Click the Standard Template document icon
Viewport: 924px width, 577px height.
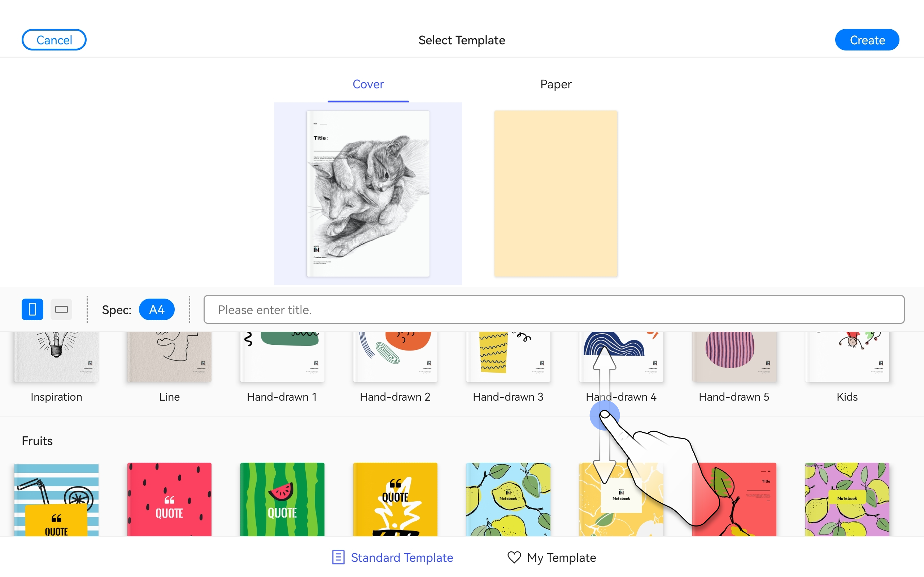(338, 557)
